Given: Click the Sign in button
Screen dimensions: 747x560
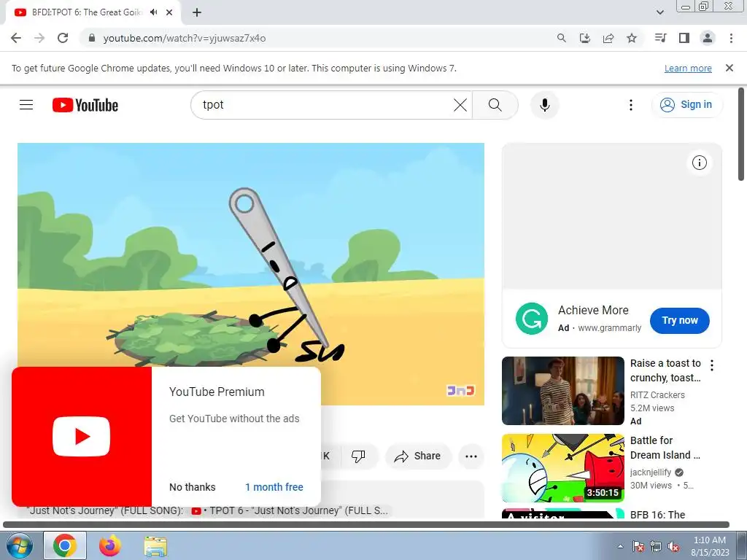Looking at the screenshot, I should point(686,105).
